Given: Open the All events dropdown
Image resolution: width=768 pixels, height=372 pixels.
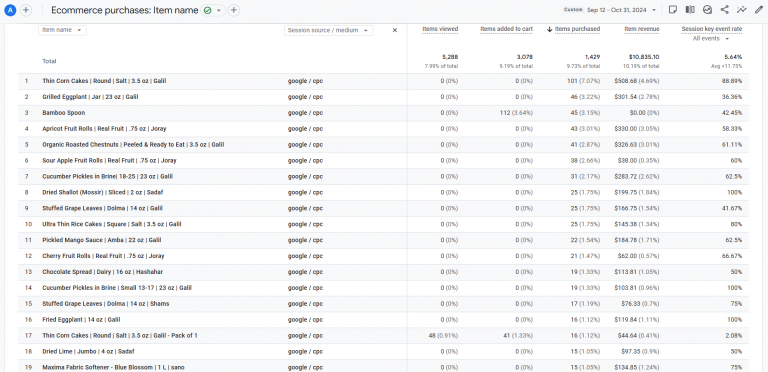Looking at the screenshot, I should (711, 39).
